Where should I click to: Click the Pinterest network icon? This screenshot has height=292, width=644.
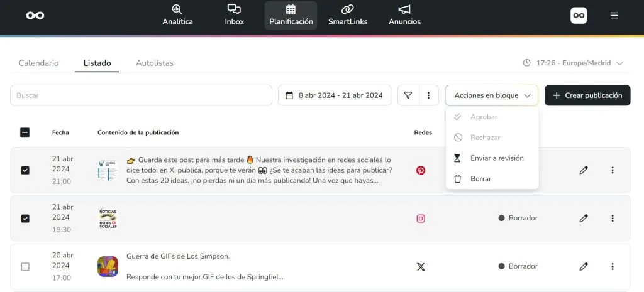pyautogui.click(x=421, y=170)
